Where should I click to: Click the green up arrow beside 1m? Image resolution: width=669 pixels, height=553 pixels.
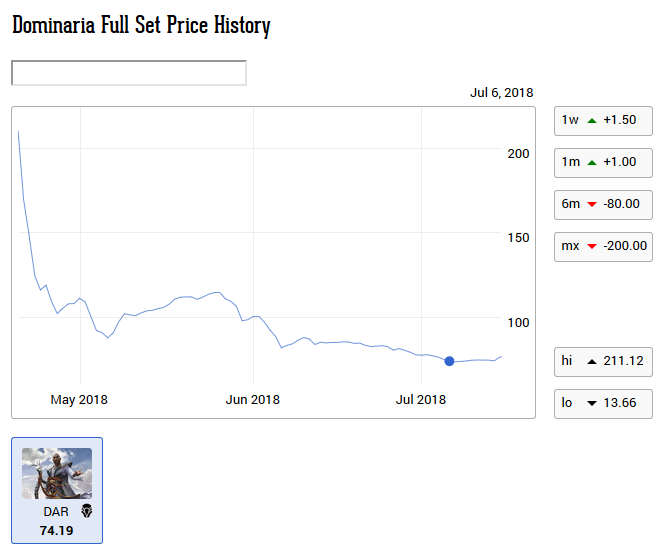(592, 162)
